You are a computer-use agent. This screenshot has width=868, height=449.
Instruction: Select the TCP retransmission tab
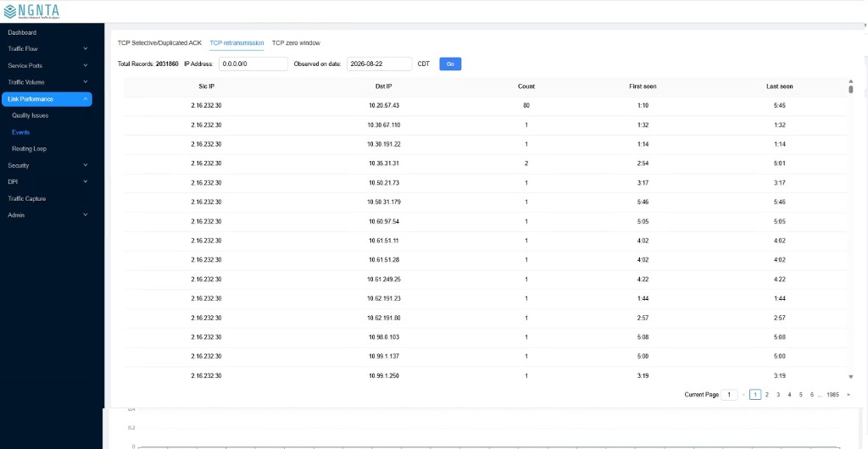tap(236, 42)
